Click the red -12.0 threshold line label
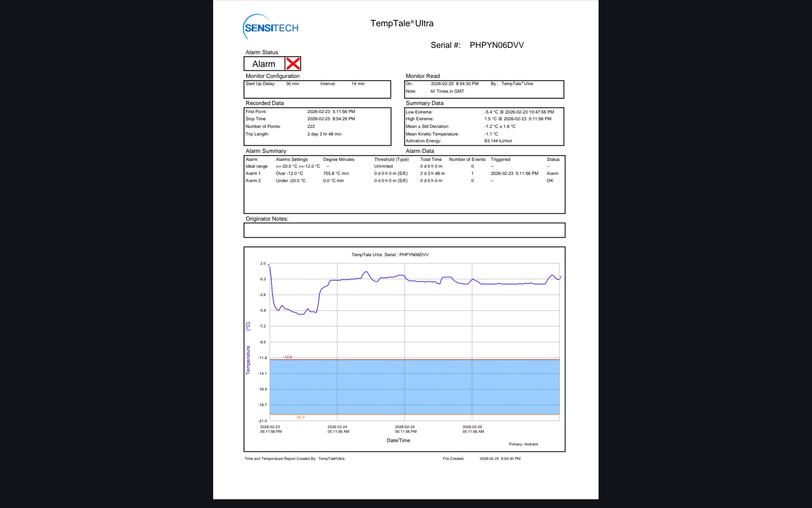This screenshot has width=812, height=508. pos(288,357)
